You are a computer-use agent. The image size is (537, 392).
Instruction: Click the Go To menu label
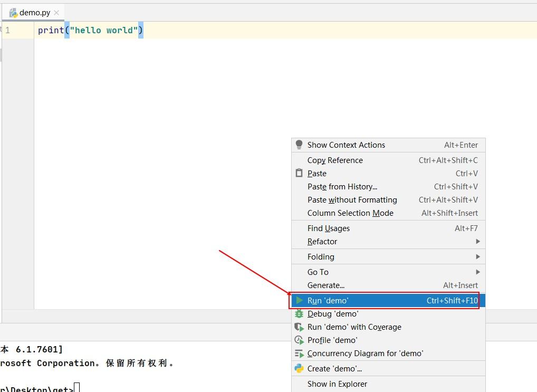pyautogui.click(x=318, y=272)
